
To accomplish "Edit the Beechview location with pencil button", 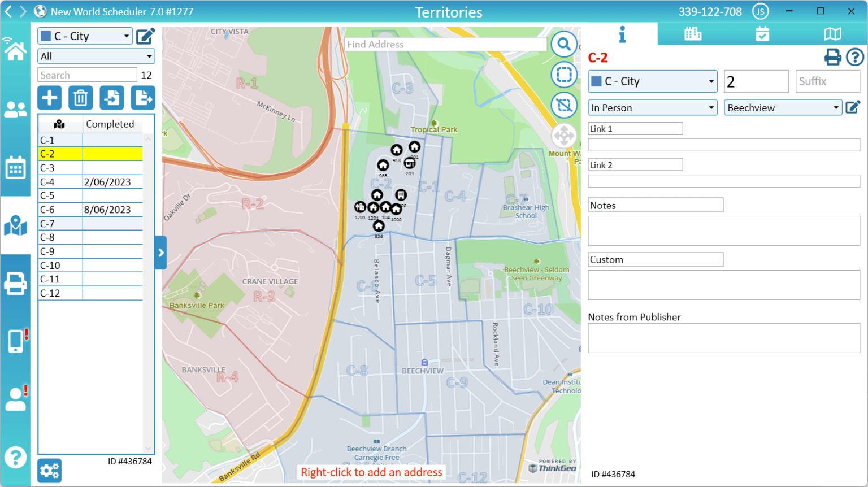I will [853, 106].
